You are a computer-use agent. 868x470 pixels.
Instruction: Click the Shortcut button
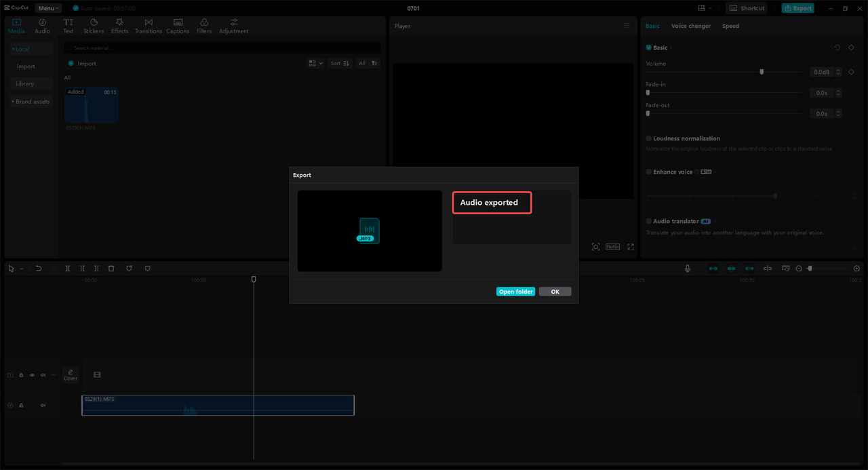point(747,8)
